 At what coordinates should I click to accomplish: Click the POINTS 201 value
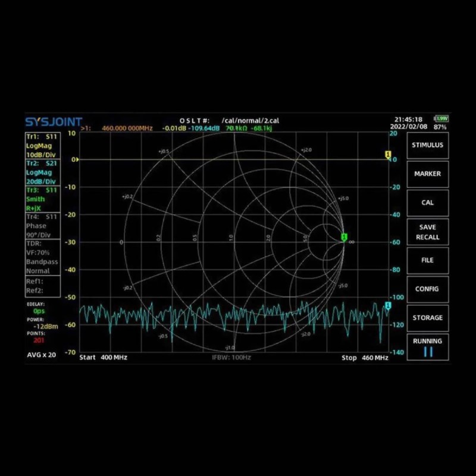click(x=39, y=340)
